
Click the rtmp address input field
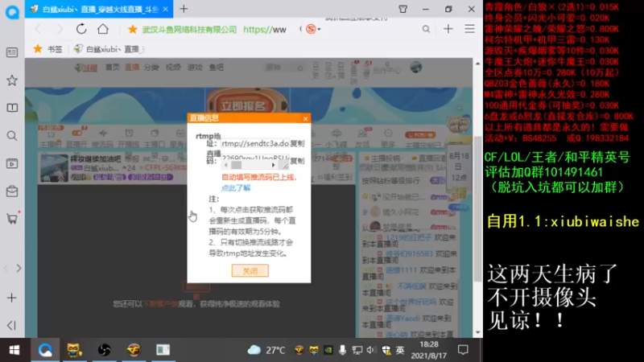tap(255, 144)
